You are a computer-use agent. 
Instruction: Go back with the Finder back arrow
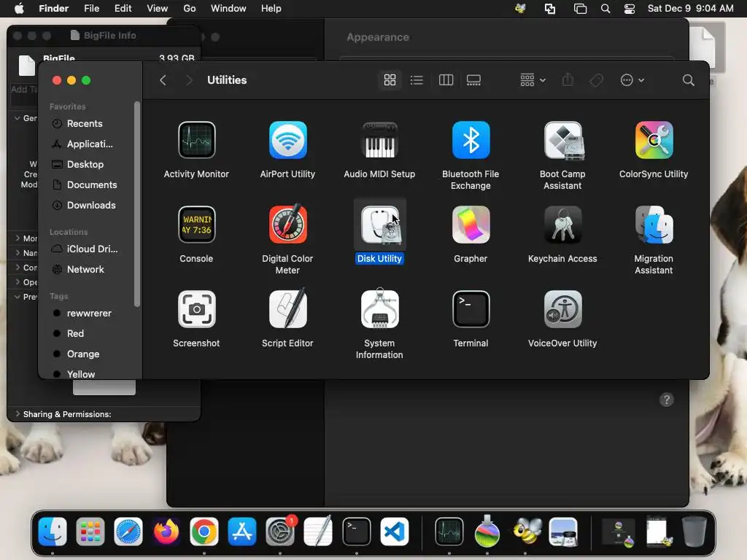tap(163, 80)
